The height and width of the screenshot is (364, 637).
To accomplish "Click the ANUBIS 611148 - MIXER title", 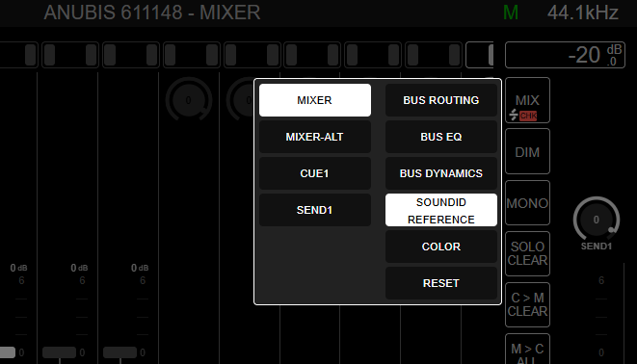I will [x=152, y=13].
